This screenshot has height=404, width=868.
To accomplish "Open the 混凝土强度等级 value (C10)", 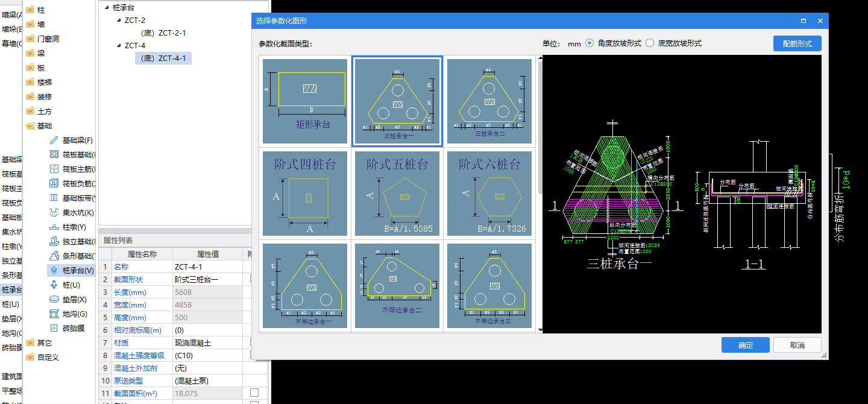I will pyautogui.click(x=207, y=355).
